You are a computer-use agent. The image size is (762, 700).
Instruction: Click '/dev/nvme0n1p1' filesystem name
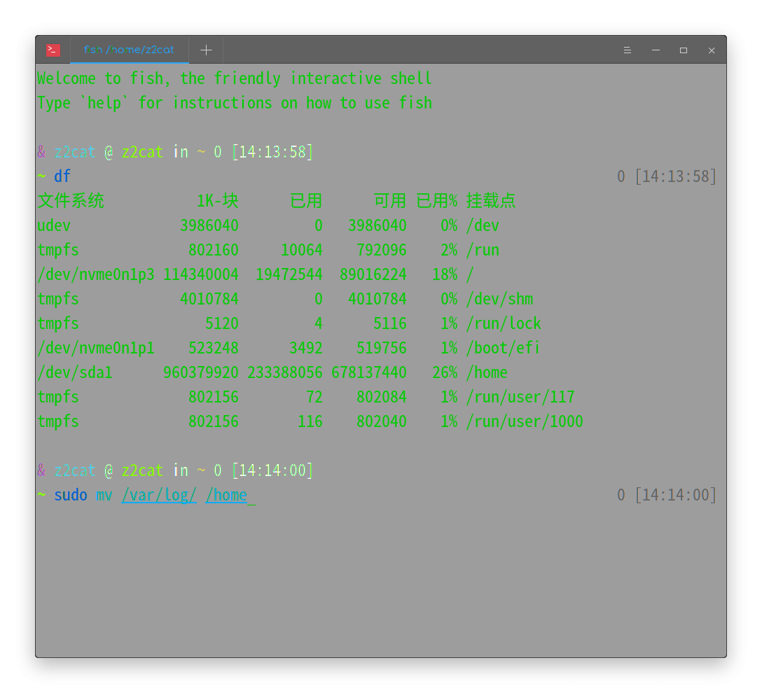(96, 348)
